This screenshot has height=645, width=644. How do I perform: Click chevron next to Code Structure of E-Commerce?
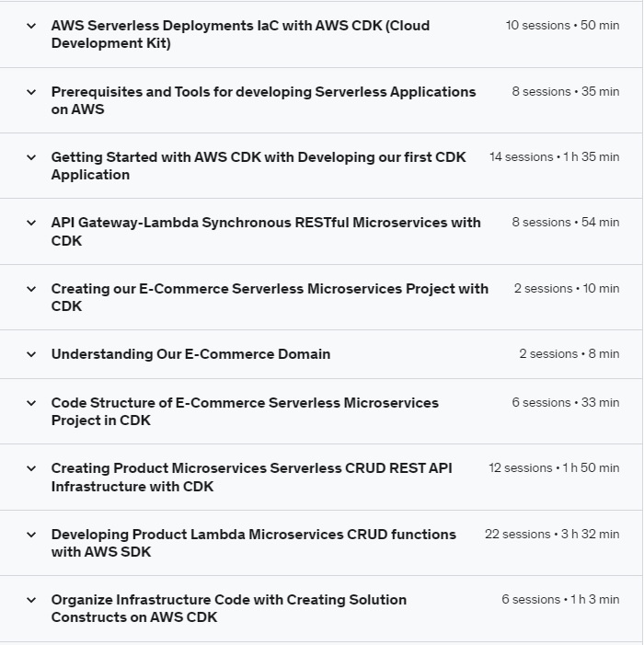coord(31,403)
